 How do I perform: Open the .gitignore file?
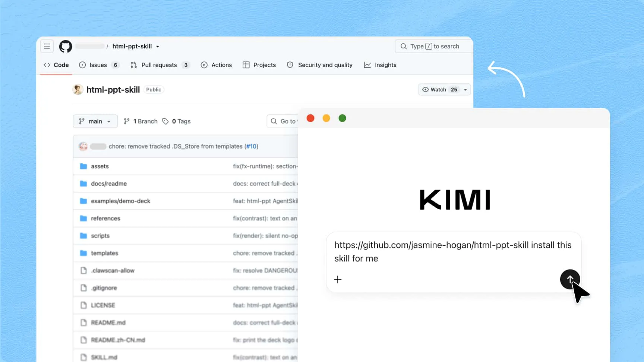tap(104, 288)
